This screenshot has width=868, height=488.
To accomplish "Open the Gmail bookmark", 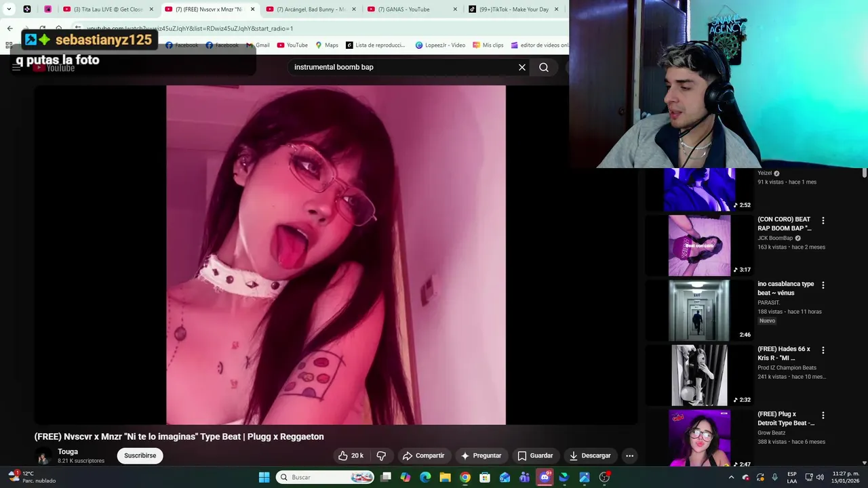I will (258, 45).
